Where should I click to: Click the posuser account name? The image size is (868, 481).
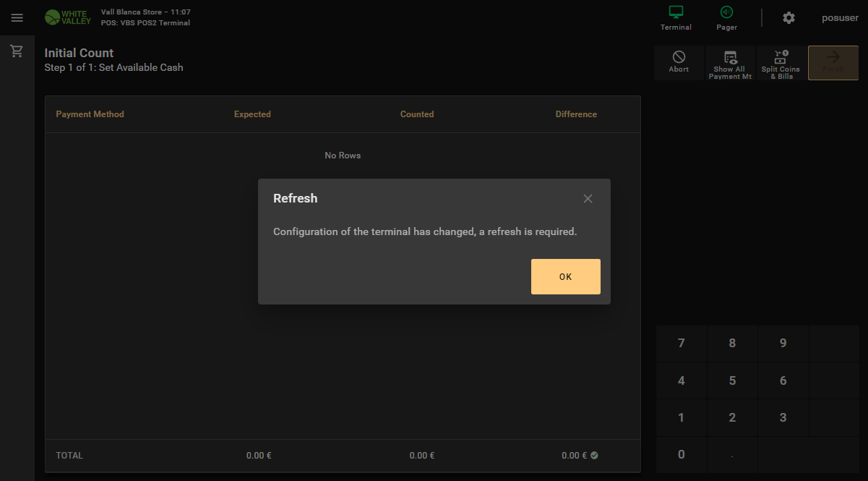840,18
